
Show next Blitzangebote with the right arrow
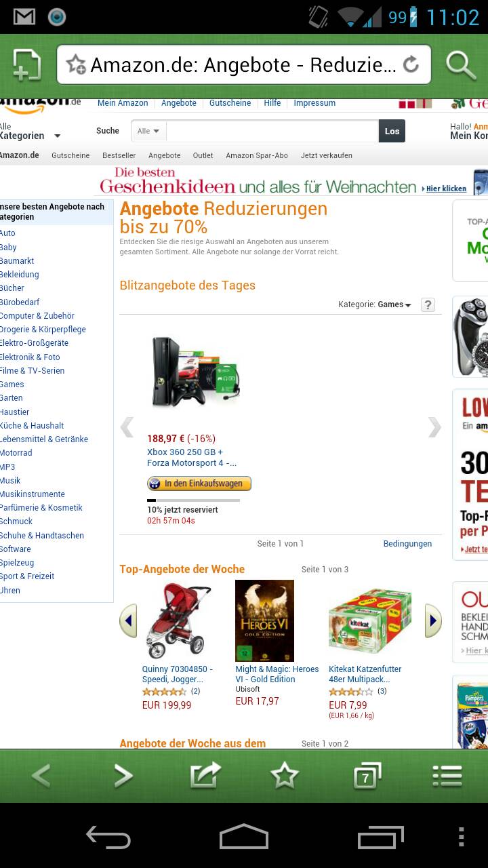434,427
